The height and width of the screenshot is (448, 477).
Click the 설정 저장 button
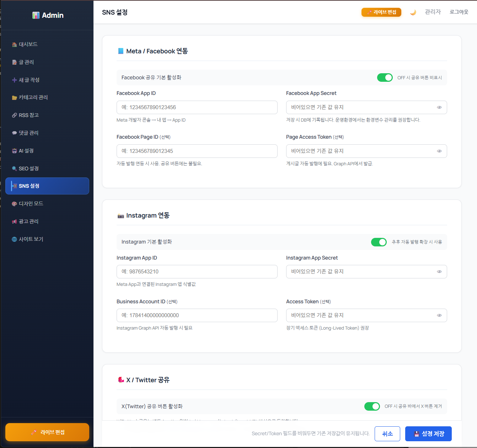428,434
